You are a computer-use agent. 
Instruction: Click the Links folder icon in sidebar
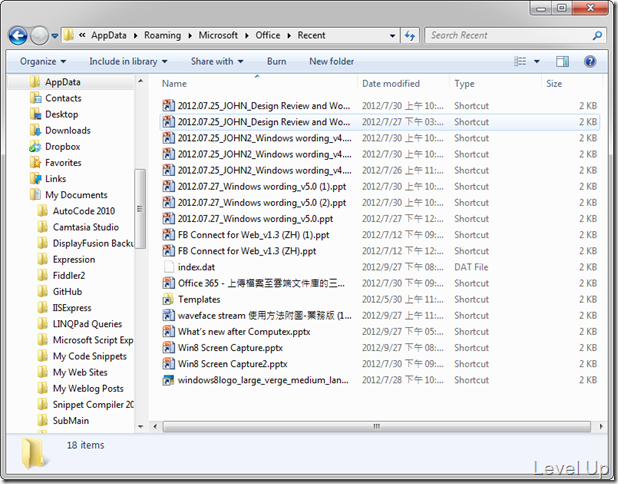[x=35, y=179]
